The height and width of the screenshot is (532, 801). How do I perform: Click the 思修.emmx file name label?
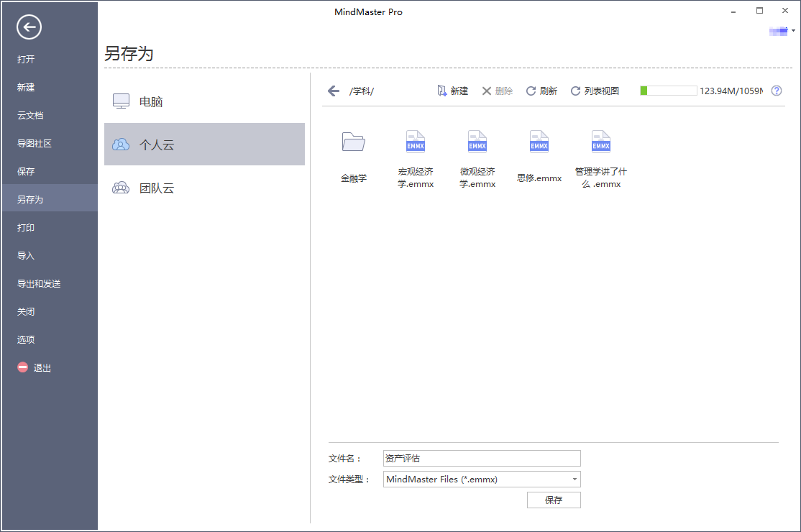539,178
